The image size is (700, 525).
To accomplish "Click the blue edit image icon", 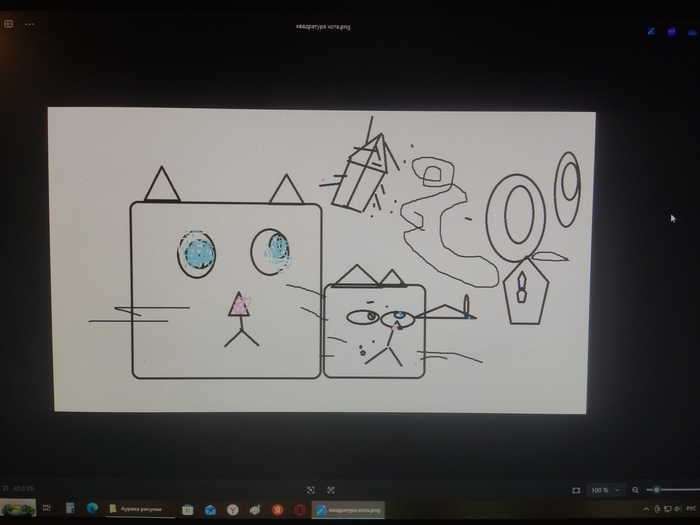I will [x=651, y=31].
